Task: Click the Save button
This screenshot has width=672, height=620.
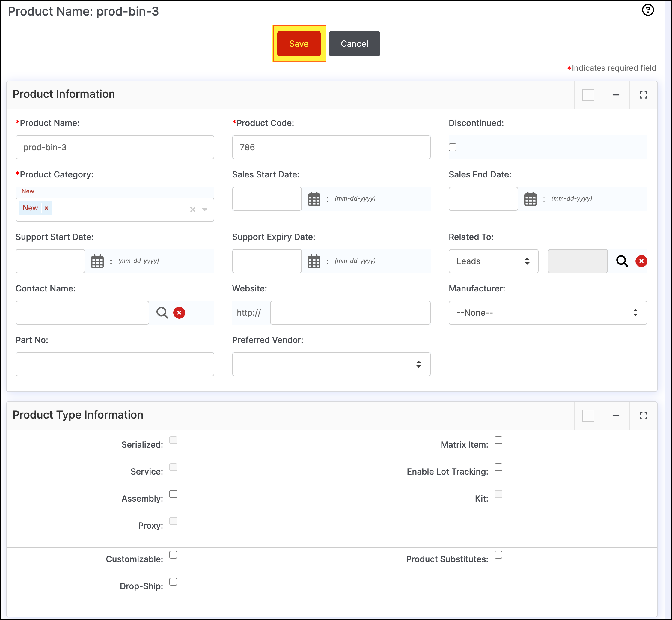Action: click(299, 43)
